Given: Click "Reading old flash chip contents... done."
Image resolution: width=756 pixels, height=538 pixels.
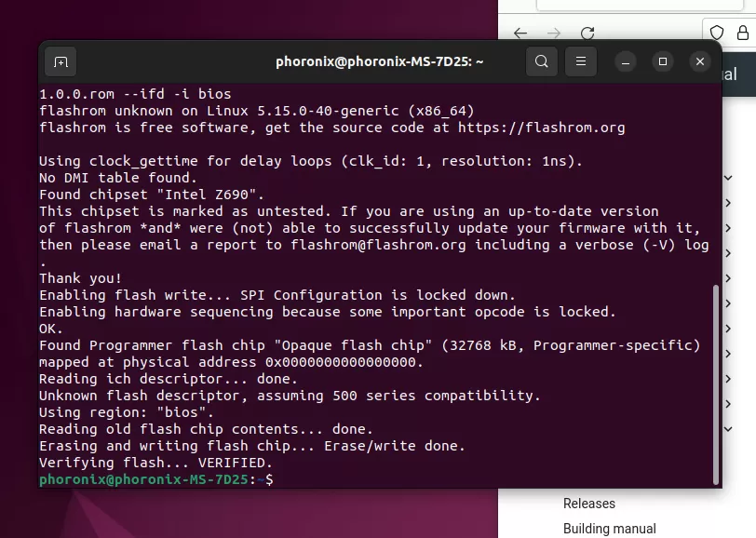Looking at the screenshot, I should (x=206, y=429).
